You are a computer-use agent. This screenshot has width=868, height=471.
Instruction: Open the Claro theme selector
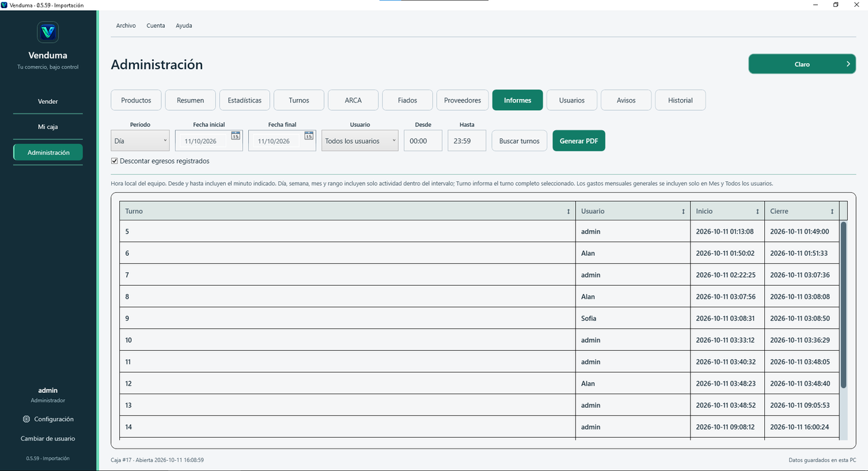(x=802, y=64)
